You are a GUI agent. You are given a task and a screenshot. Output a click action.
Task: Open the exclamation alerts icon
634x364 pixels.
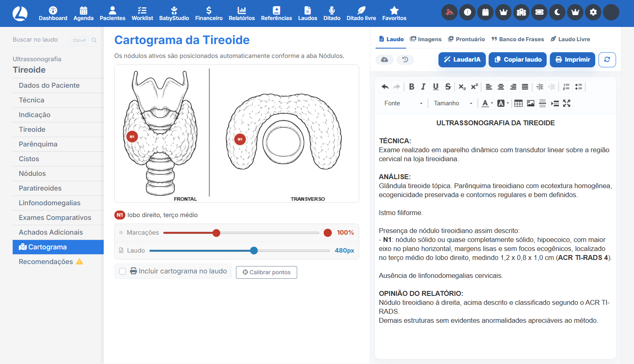coord(467,12)
